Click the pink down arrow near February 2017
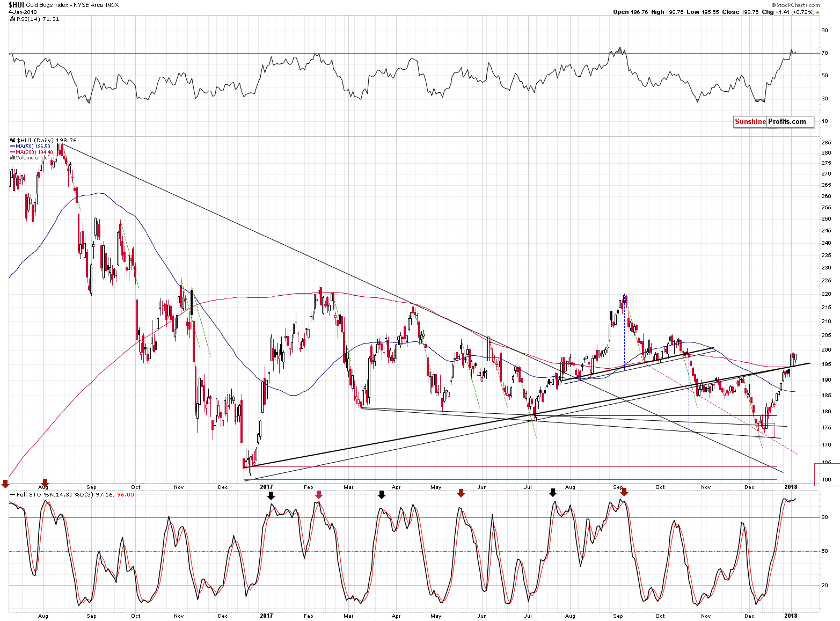840x621 pixels. click(319, 494)
